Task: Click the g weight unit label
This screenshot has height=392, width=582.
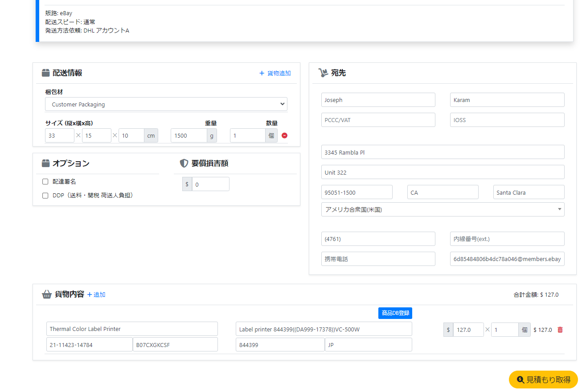Action: click(x=212, y=135)
